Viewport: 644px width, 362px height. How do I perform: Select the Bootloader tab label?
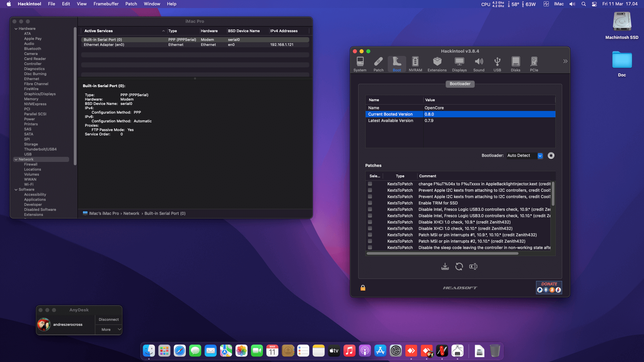tap(460, 84)
